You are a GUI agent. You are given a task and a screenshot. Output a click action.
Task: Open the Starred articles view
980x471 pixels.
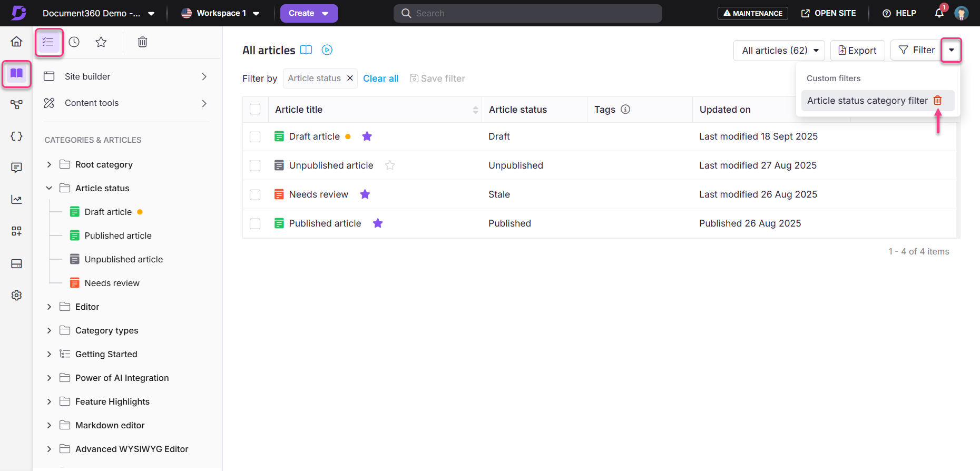click(x=101, y=42)
